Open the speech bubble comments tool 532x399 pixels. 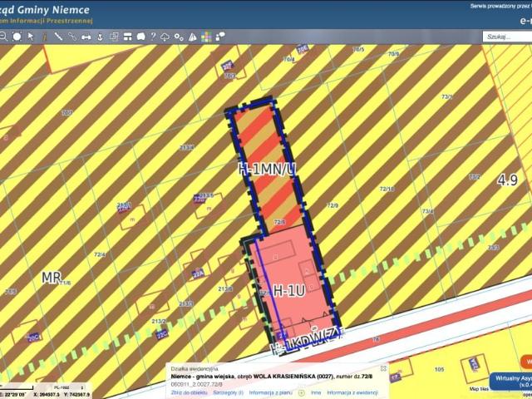(220, 37)
